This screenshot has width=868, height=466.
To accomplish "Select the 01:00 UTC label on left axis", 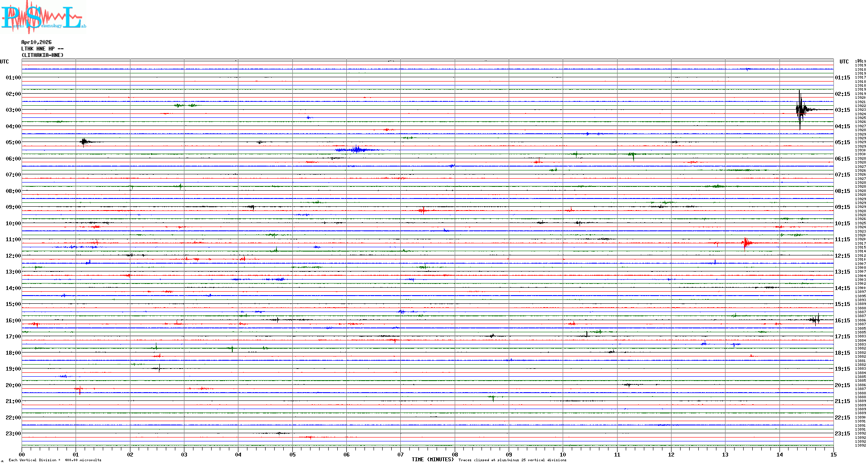I will point(13,78).
